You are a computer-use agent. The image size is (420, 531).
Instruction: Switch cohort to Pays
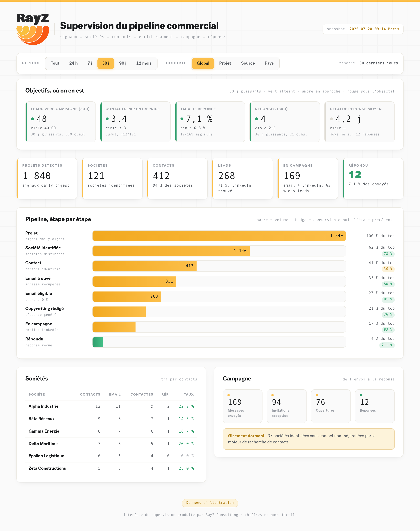(x=269, y=63)
